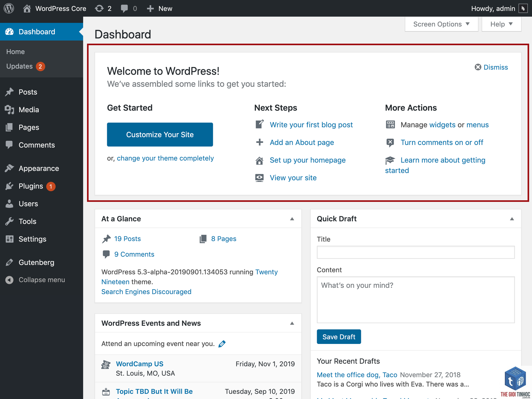532x399 pixels.
Task: Click the Twenty Nineteen theme link
Action: pyautogui.click(x=189, y=277)
